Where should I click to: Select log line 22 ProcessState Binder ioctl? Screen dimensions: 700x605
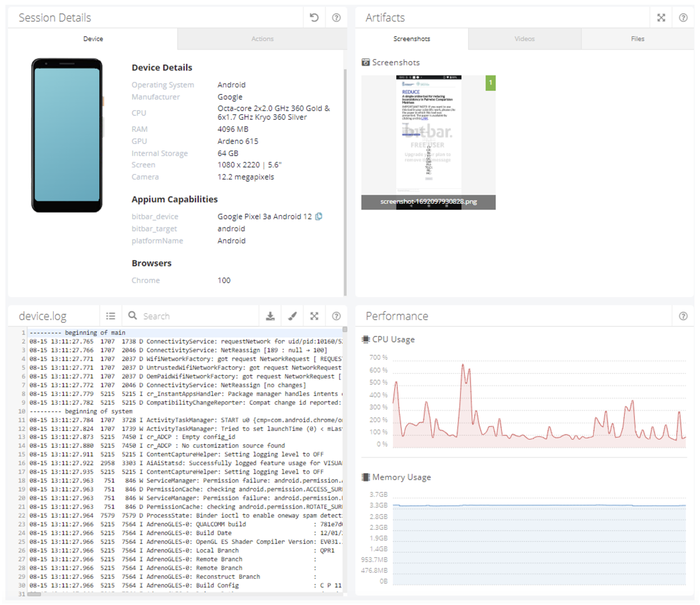point(185,515)
